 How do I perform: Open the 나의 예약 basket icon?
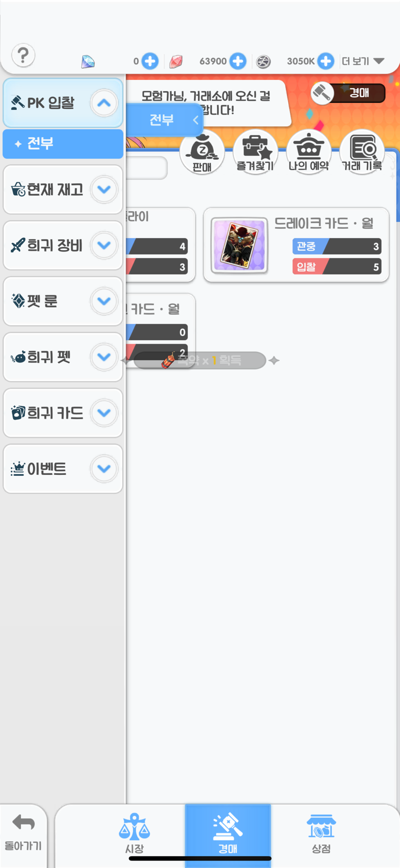click(308, 152)
